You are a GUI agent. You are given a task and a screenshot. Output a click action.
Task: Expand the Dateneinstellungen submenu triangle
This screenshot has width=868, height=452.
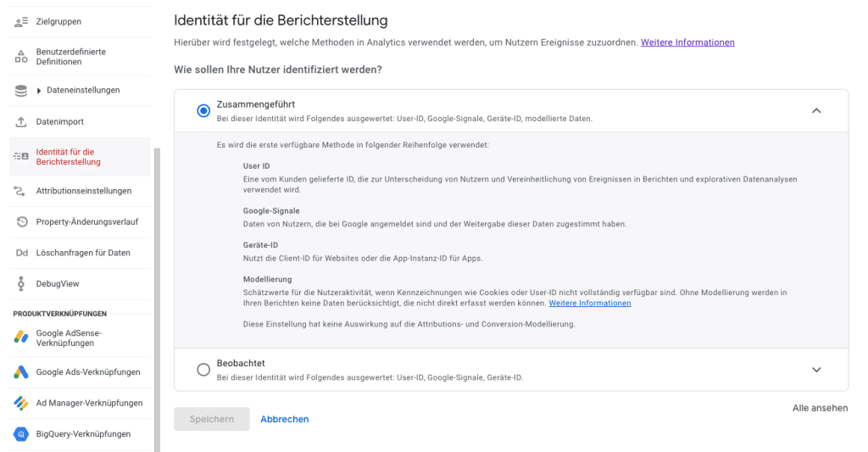(39, 91)
